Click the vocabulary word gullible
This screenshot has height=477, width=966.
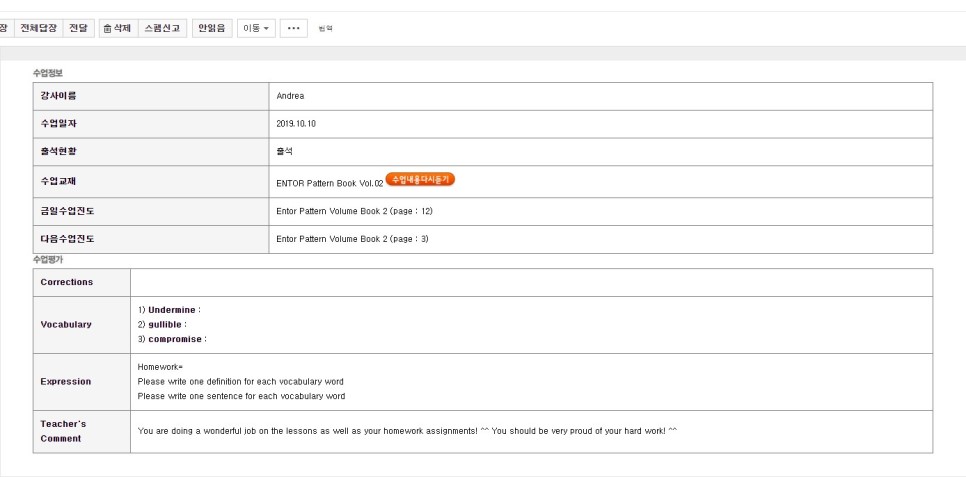[x=165, y=324]
